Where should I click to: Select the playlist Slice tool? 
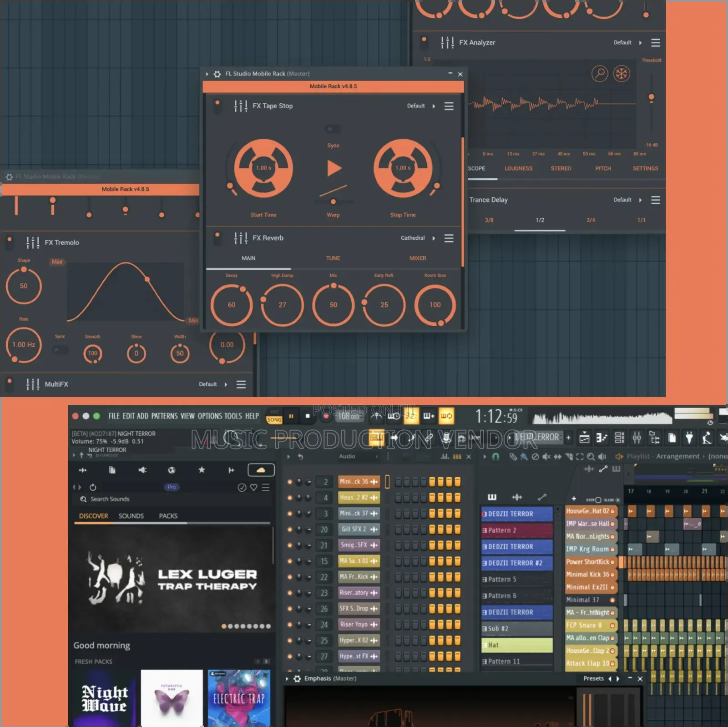[569, 456]
